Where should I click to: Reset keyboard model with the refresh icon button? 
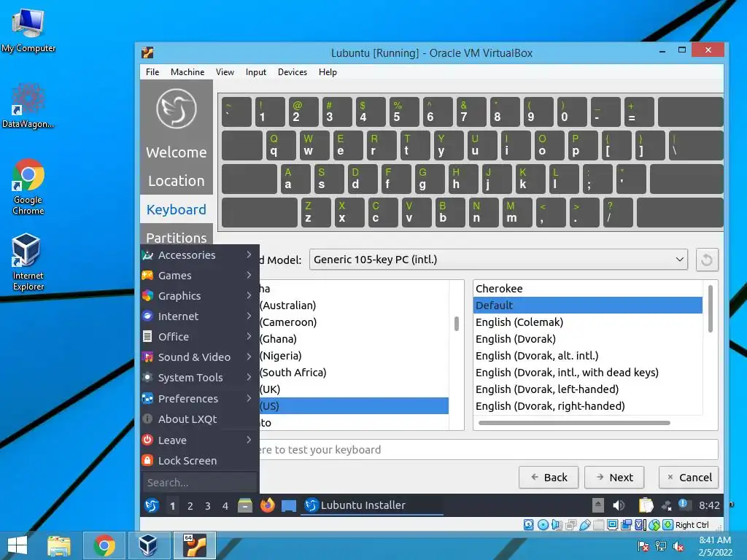coord(707,260)
